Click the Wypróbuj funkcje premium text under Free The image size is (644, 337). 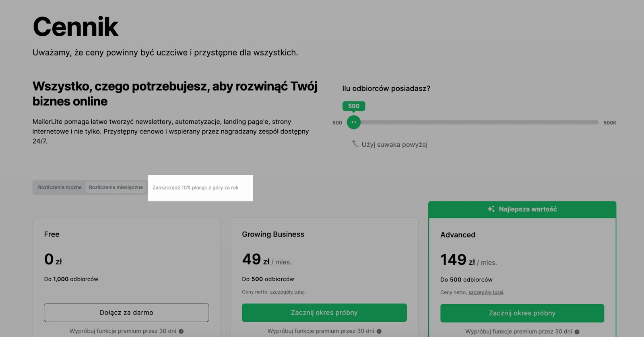point(123,331)
